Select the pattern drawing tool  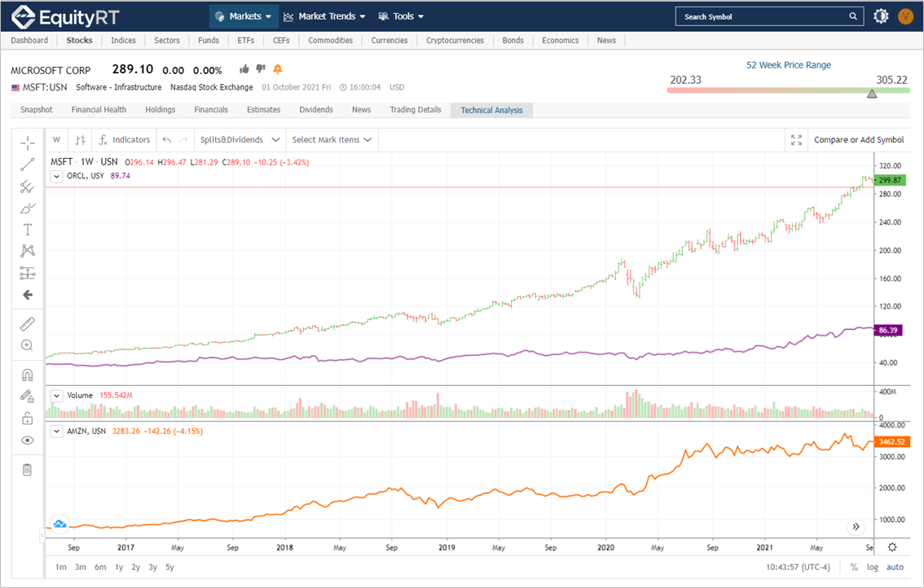(27, 251)
